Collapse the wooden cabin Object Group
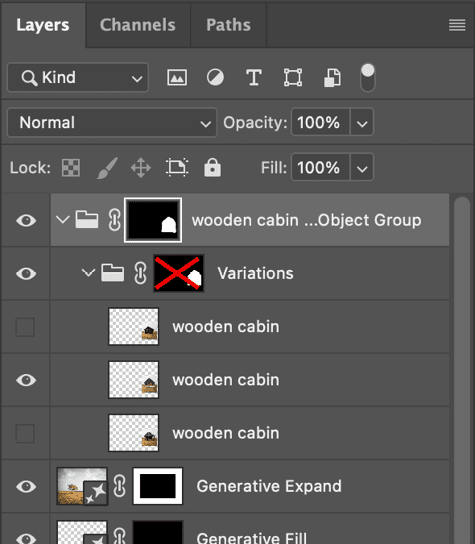The height and width of the screenshot is (544, 475). (62, 220)
